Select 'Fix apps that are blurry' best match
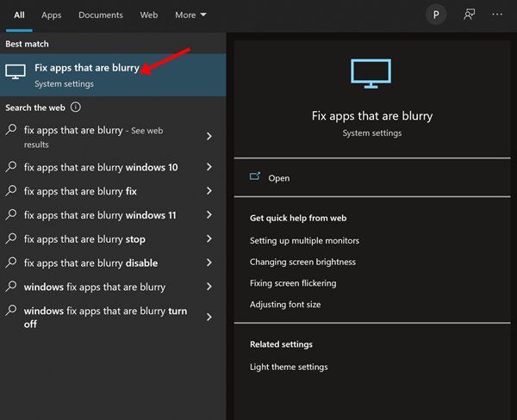Screen dimensions: 517x420 point(113,75)
